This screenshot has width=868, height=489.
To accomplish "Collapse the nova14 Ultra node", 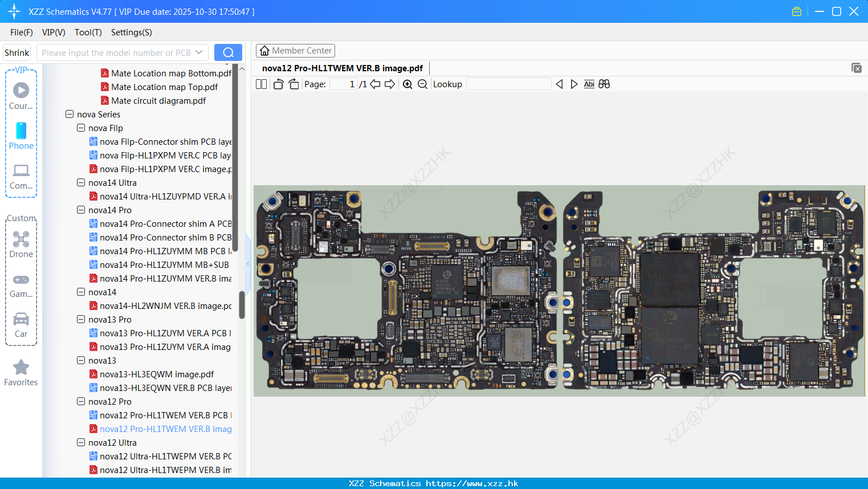I will pyautogui.click(x=81, y=182).
